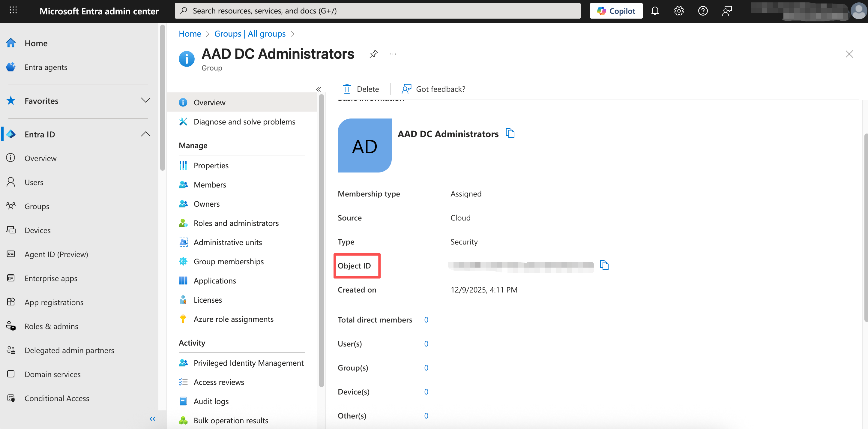Open the more options ellipsis menu

click(393, 54)
